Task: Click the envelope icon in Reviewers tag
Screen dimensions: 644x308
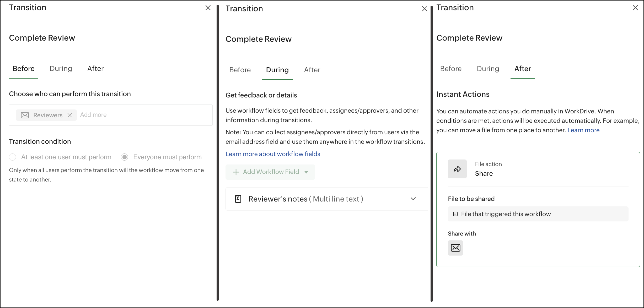Action: [25, 115]
